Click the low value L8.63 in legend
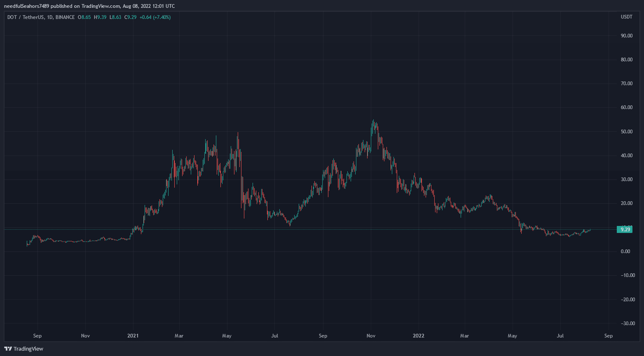This screenshot has width=644, height=356. coord(116,17)
